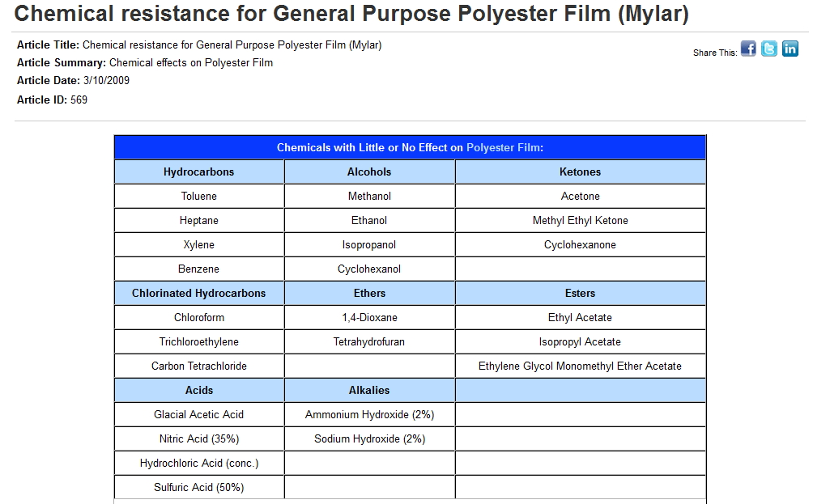Click Sodium Hydroxide (2%) entry

click(369, 438)
